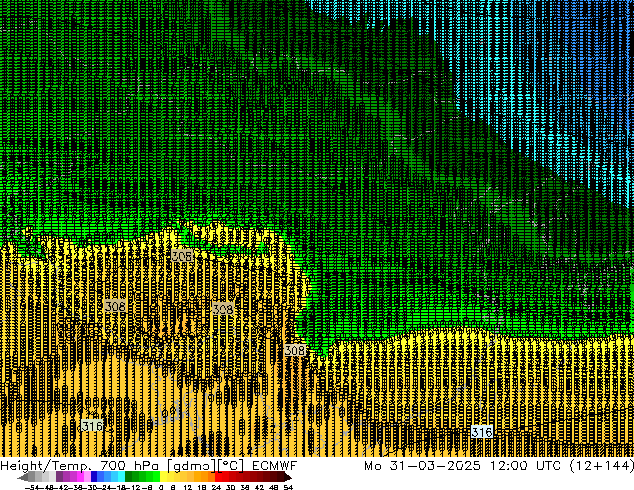The image size is (634, 490).
Task: Click the 316 contour label with light-blue background
Action: [x=482, y=432]
